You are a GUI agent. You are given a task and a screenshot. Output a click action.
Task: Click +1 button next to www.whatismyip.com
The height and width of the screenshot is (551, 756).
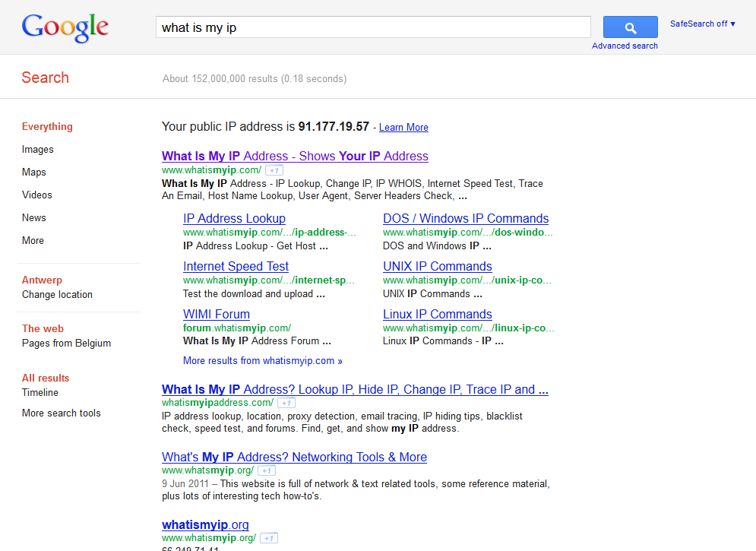pos(274,170)
